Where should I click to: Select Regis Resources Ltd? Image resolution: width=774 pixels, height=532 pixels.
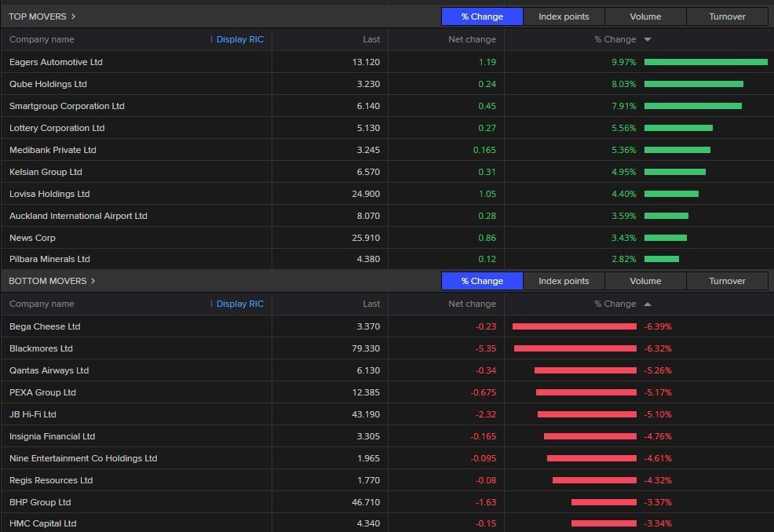[x=51, y=480]
